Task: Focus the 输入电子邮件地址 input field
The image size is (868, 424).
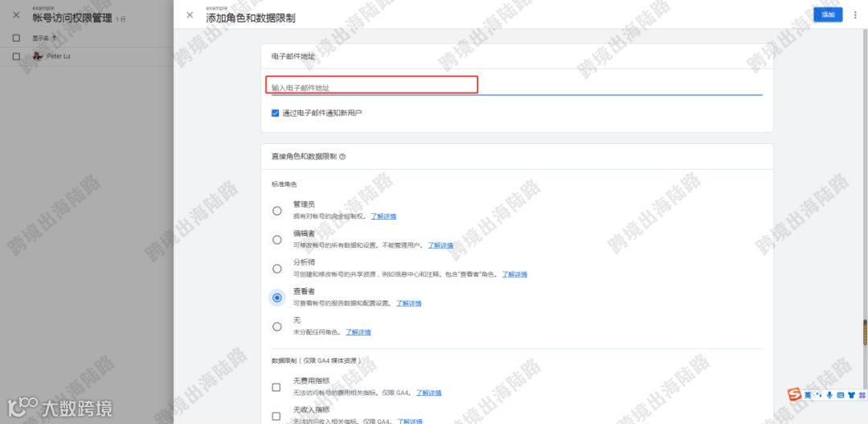Action: [517, 88]
